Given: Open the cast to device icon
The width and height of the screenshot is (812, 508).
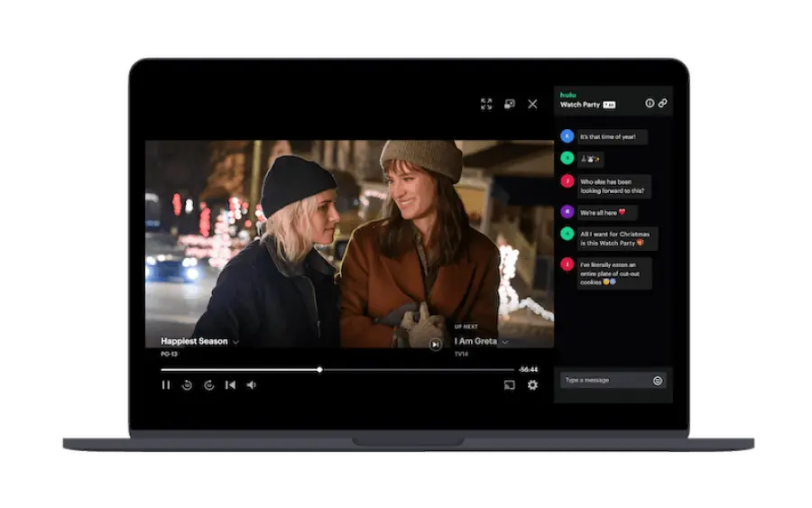Looking at the screenshot, I should [x=510, y=384].
